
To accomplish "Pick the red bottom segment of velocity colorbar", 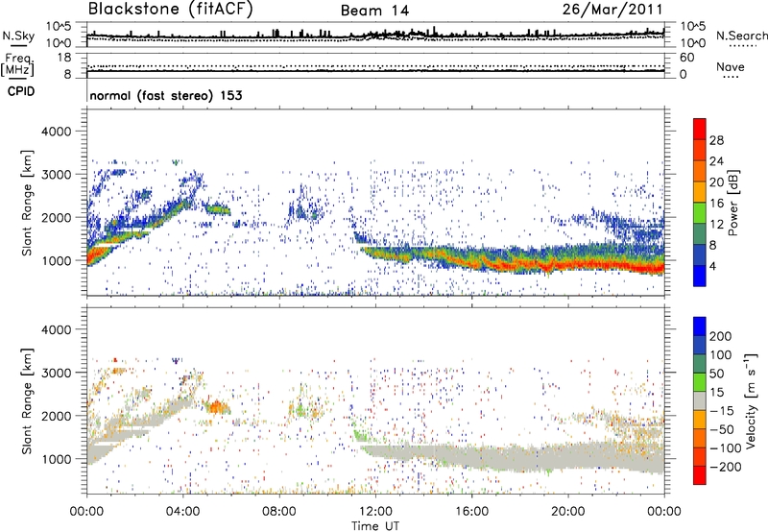I will [700, 475].
